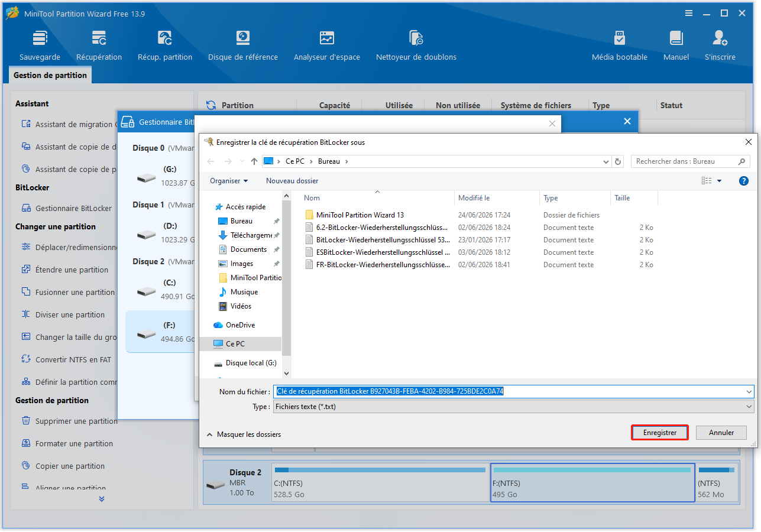Click the back arrow in save dialog
761x532 pixels.
click(x=211, y=161)
